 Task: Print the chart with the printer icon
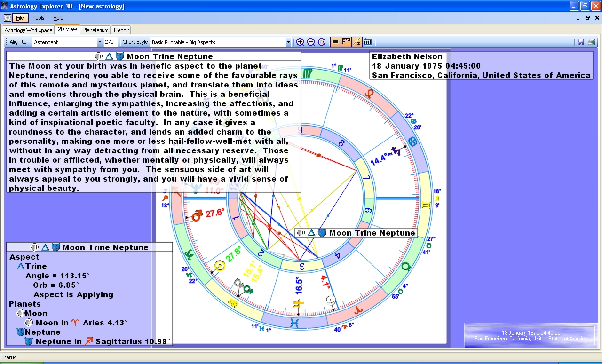click(592, 42)
